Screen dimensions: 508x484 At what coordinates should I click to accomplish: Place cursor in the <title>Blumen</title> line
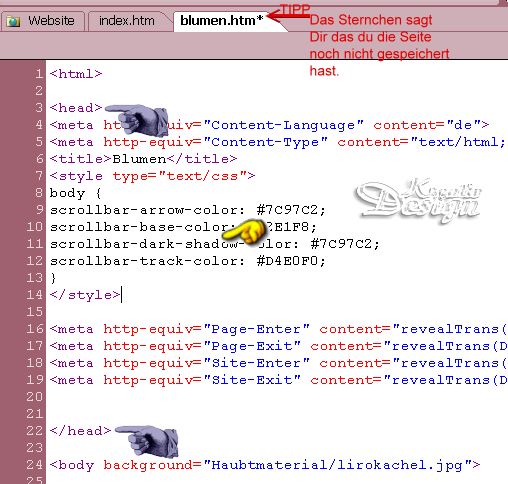pyautogui.click(x=143, y=159)
